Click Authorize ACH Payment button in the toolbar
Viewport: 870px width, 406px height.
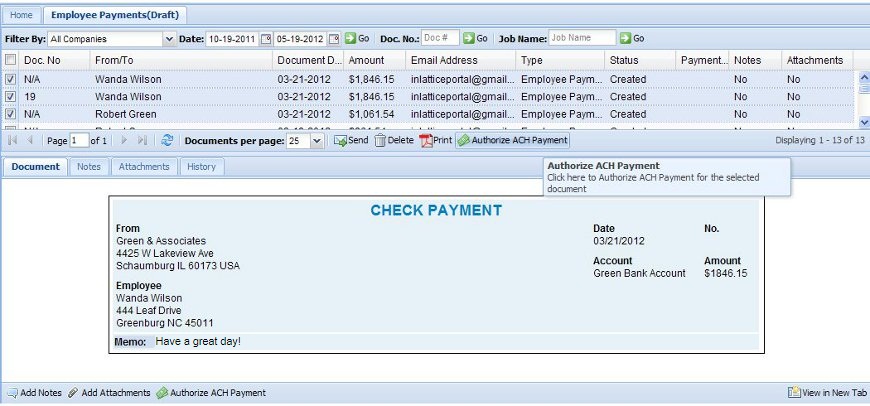pos(513,141)
